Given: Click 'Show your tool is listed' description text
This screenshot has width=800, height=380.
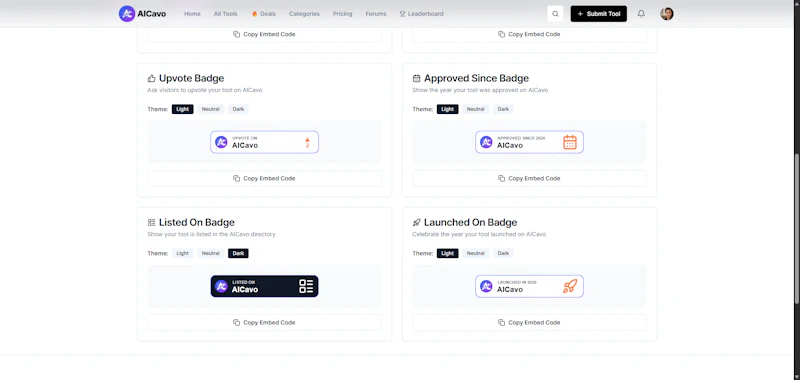Looking at the screenshot, I should pyautogui.click(x=211, y=234).
